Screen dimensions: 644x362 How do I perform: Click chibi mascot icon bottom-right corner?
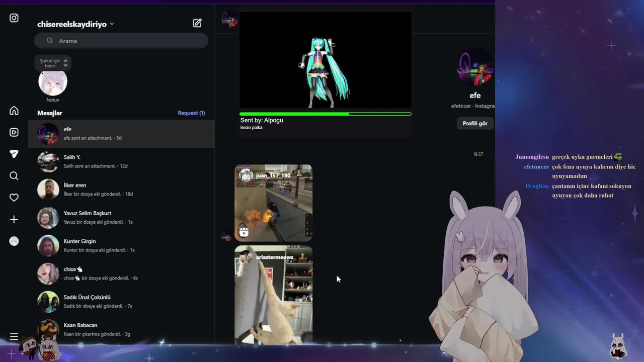point(618,346)
